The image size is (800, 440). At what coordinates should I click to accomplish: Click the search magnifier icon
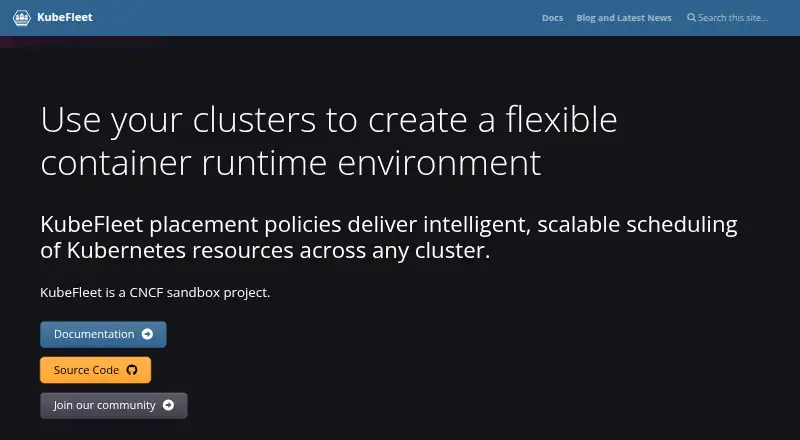pyautogui.click(x=691, y=18)
